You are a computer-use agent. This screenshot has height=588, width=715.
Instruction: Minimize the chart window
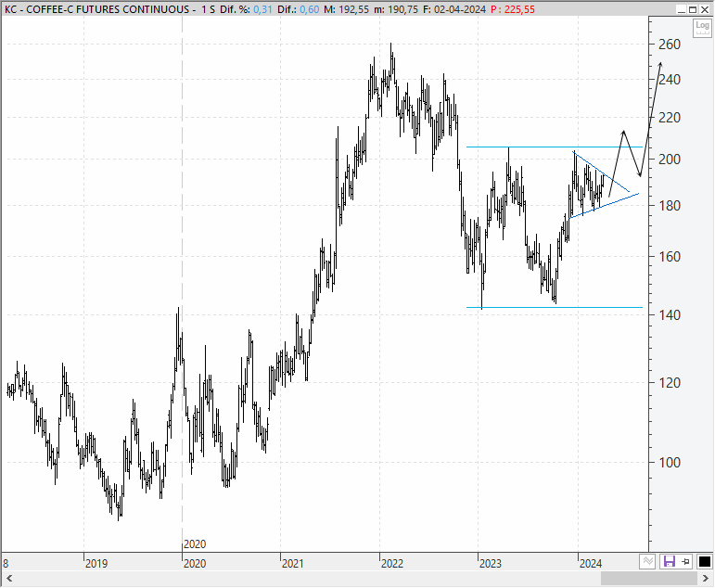682,9
